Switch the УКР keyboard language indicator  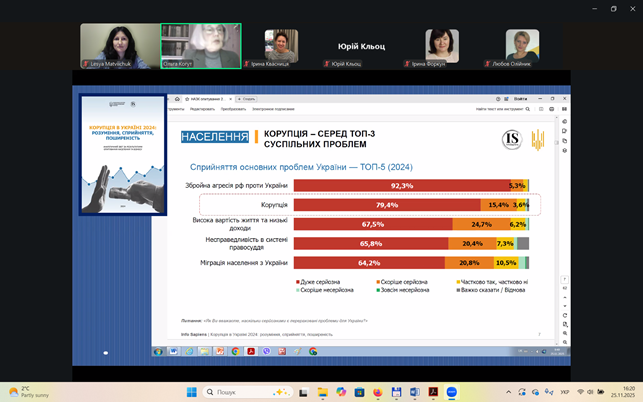(x=565, y=392)
